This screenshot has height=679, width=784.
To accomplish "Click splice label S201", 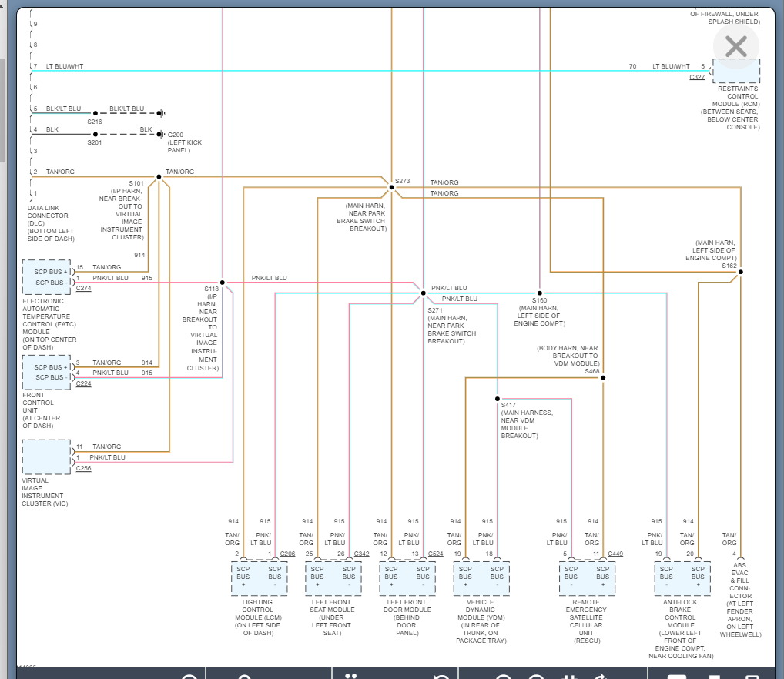I will tap(95, 142).
